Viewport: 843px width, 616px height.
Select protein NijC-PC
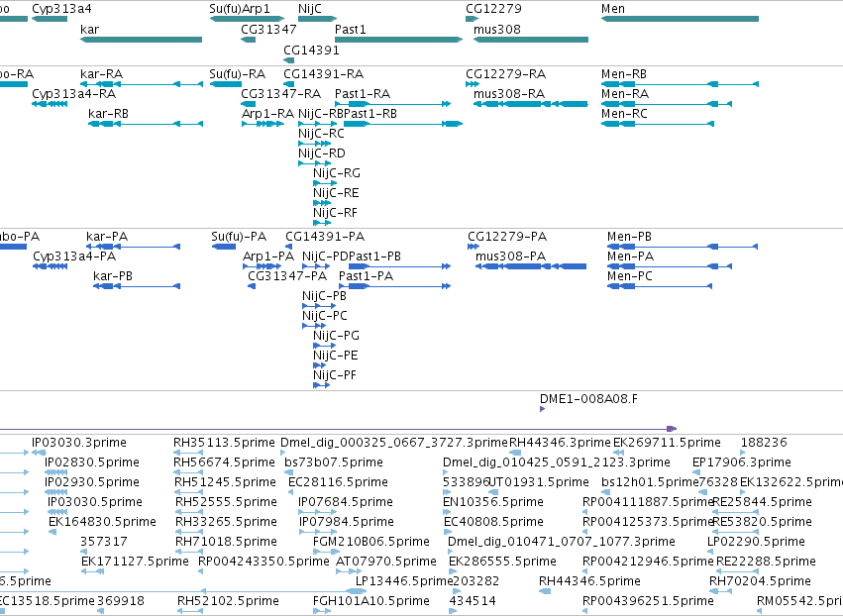[x=314, y=326]
